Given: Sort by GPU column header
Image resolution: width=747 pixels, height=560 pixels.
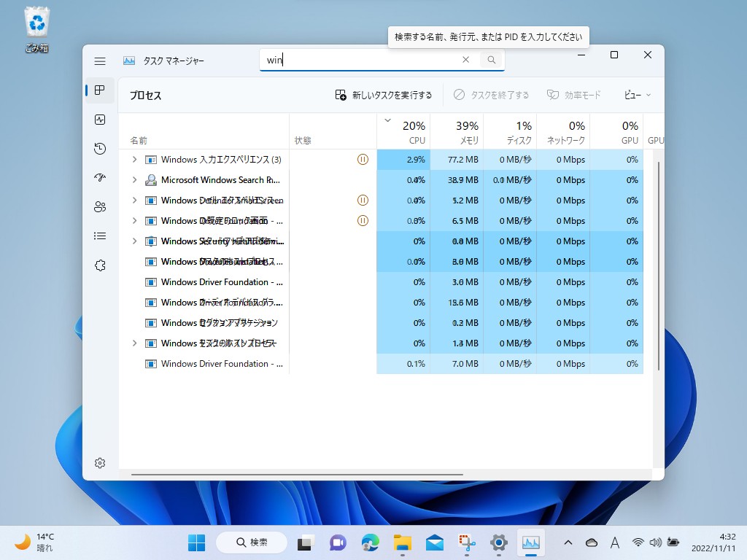Looking at the screenshot, I should (617, 131).
